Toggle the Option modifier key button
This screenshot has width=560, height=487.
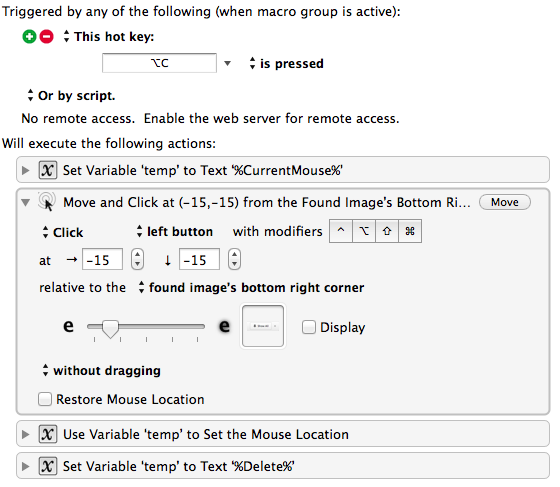(x=364, y=231)
